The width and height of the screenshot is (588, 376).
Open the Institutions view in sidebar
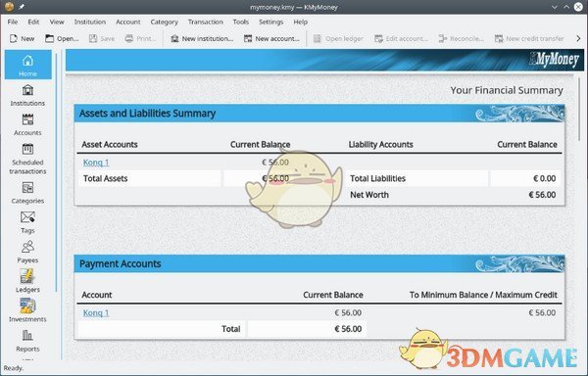tap(27, 95)
